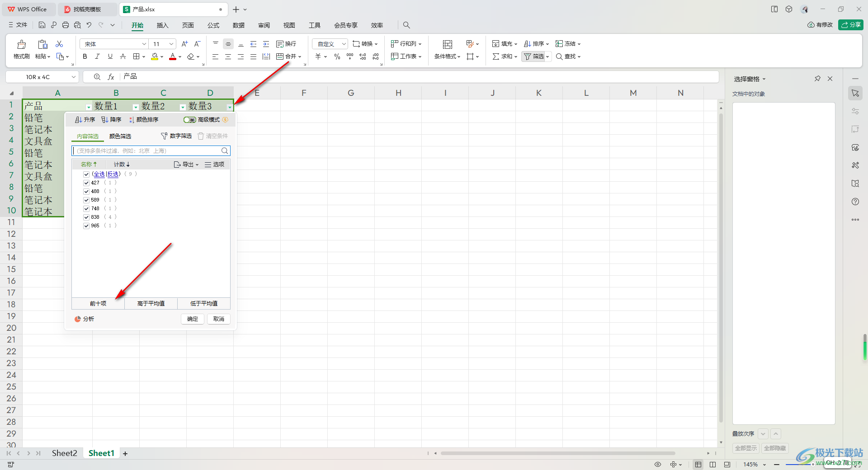Screen dimensions: 868x470
Task: Expand the Selection Pane title dropdown
Action: pos(764,79)
